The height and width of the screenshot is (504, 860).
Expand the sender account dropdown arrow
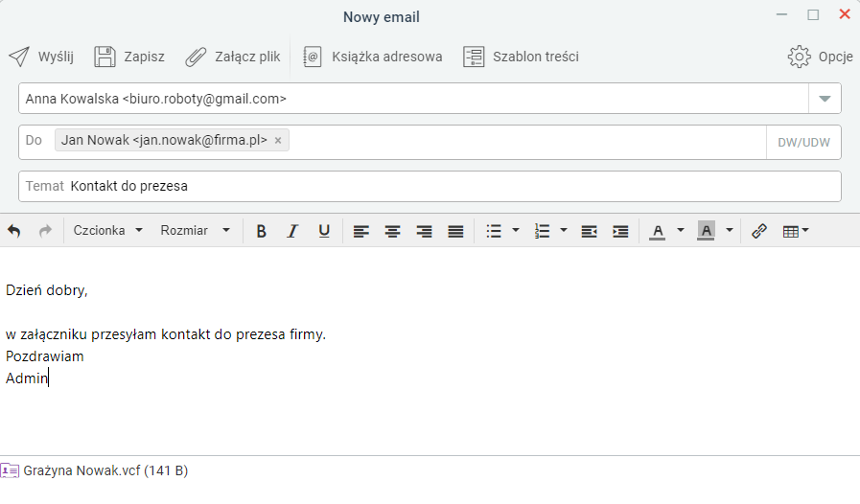pyautogui.click(x=825, y=99)
